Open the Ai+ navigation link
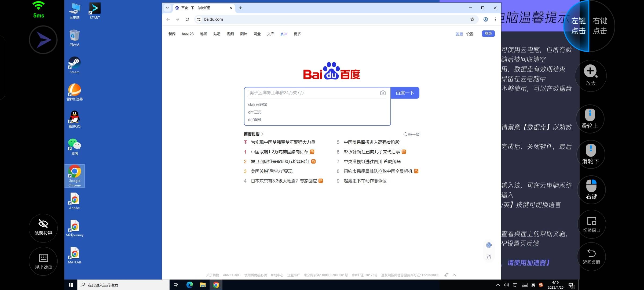 point(284,34)
